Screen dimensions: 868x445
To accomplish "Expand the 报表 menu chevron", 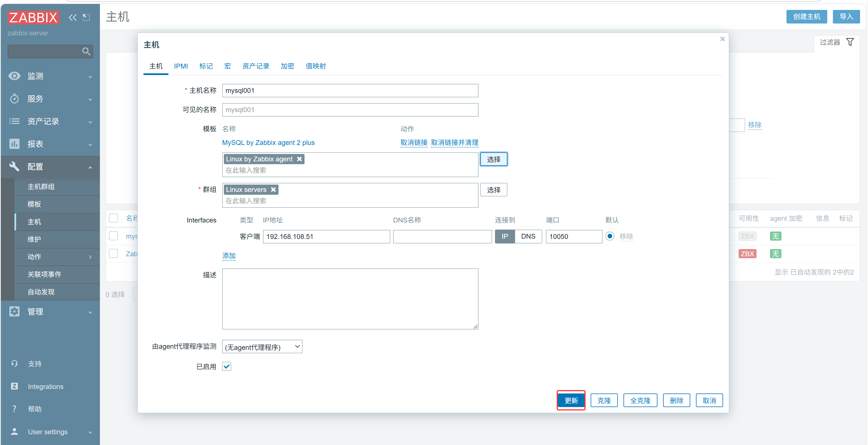I will 90,145.
